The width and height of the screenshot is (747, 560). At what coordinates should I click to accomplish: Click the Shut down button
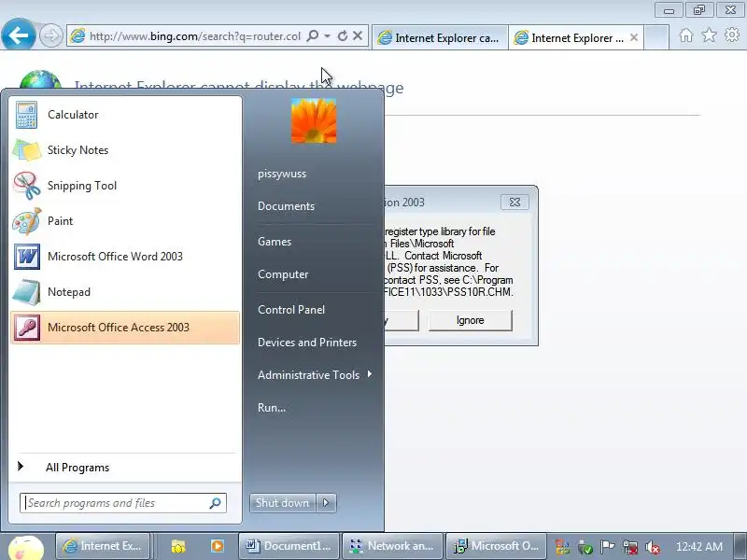(x=282, y=503)
